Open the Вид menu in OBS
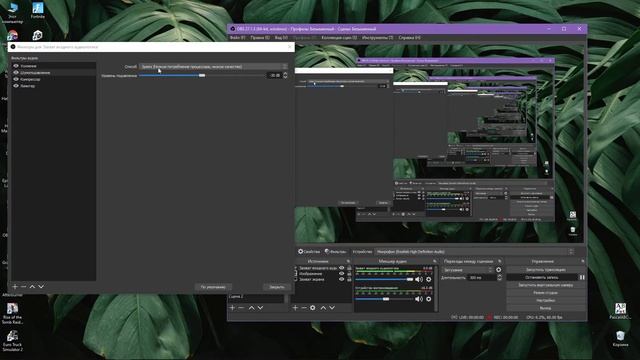The width and height of the screenshot is (640, 360). tap(281, 38)
